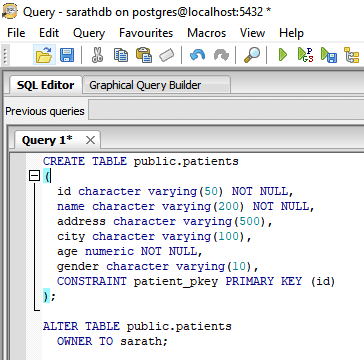This screenshot has width=364, height=360.
Task: Open the Edit menu
Action: pyautogui.click(x=49, y=33)
